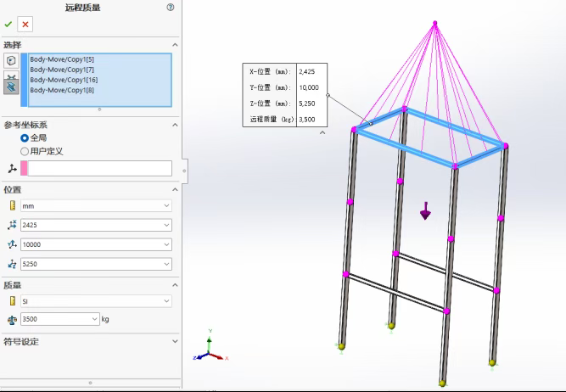Expand the 符号设定 section
Screen dimensions: 566x392
(x=175, y=342)
